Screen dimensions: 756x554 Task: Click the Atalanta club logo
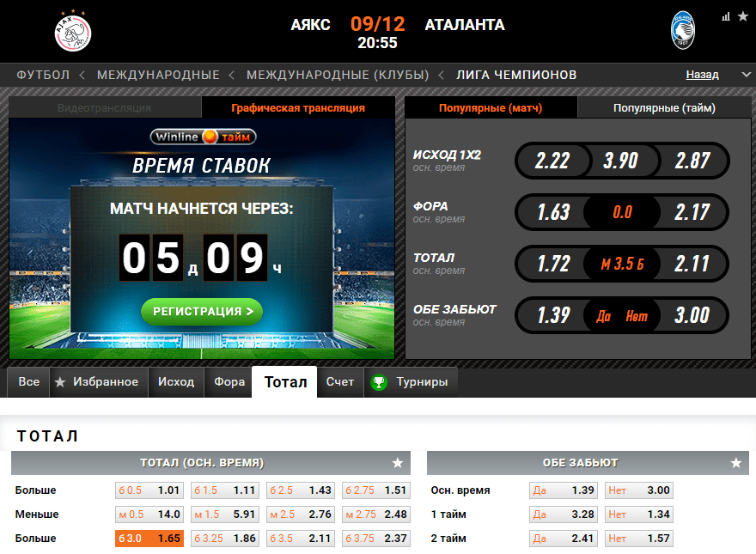[683, 30]
